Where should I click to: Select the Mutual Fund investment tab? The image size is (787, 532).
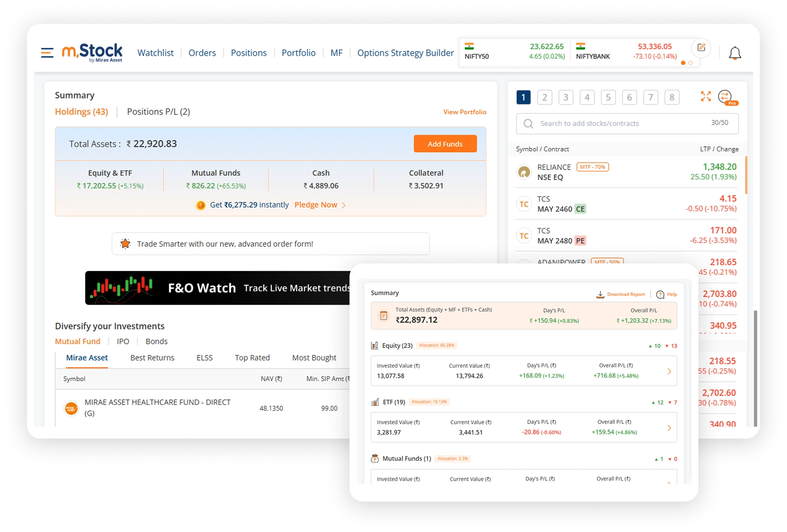(x=77, y=341)
